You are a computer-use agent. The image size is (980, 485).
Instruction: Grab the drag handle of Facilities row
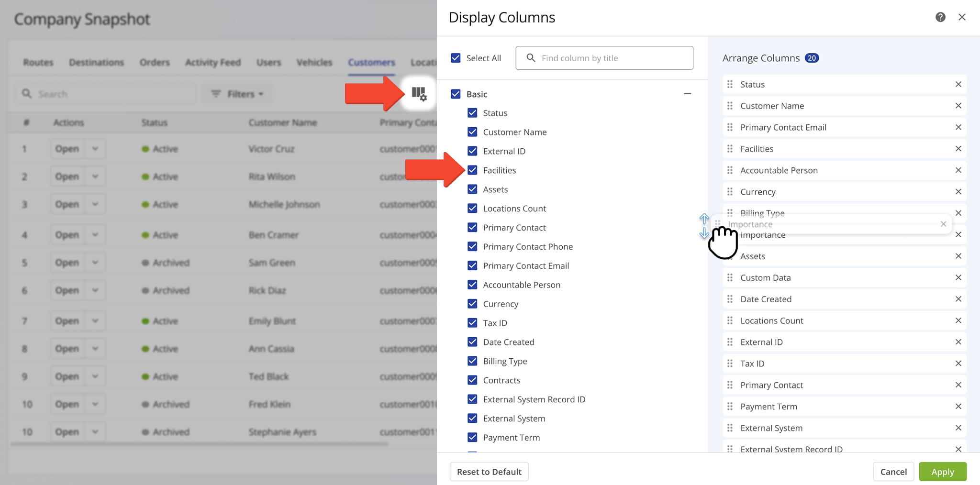pyautogui.click(x=730, y=149)
